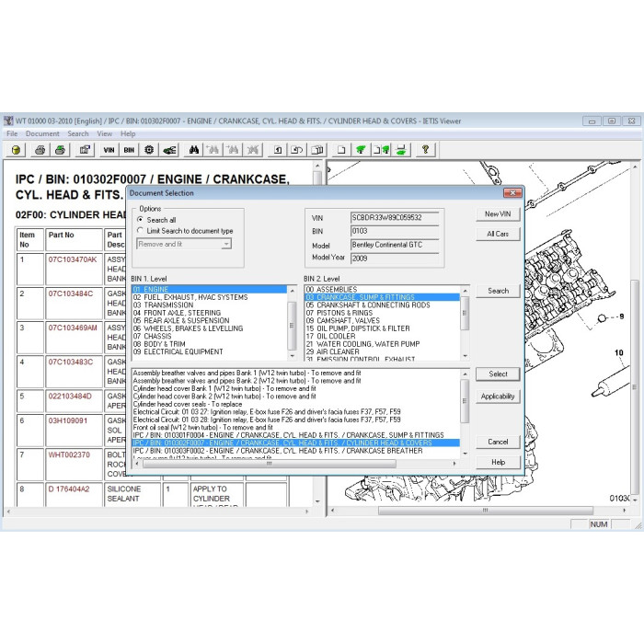Select 29 AIR CLEANER entry

point(383,352)
